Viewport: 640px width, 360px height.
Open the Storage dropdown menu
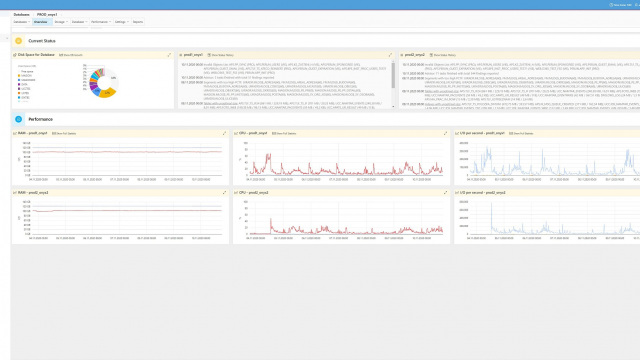tap(61, 22)
